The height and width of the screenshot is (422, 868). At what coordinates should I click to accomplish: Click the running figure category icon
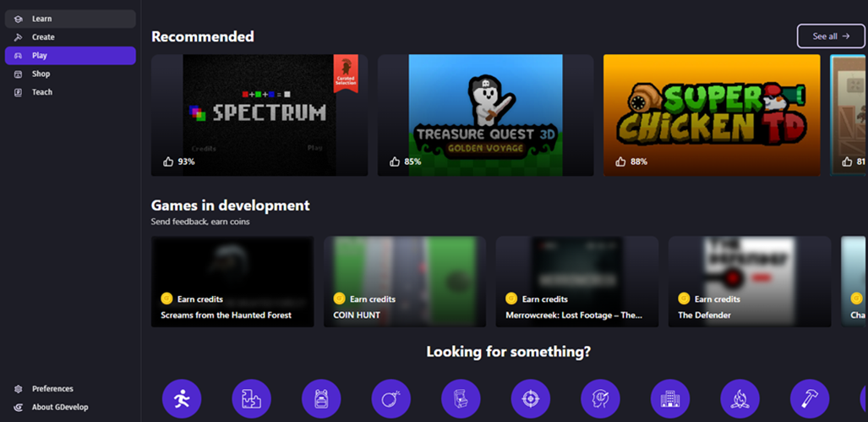pos(182,398)
